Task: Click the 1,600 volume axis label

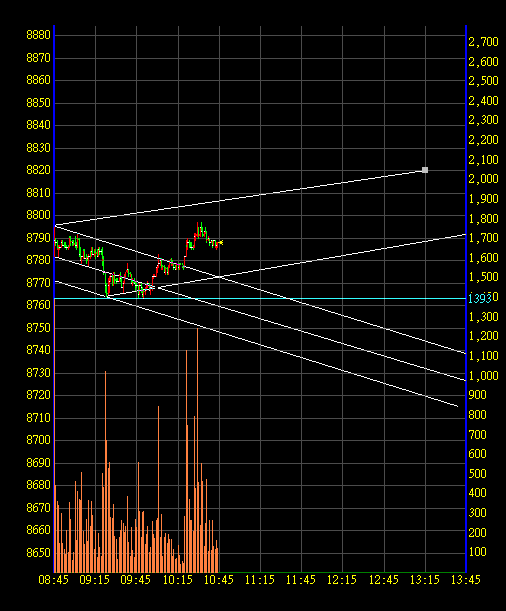Action: 483,258
